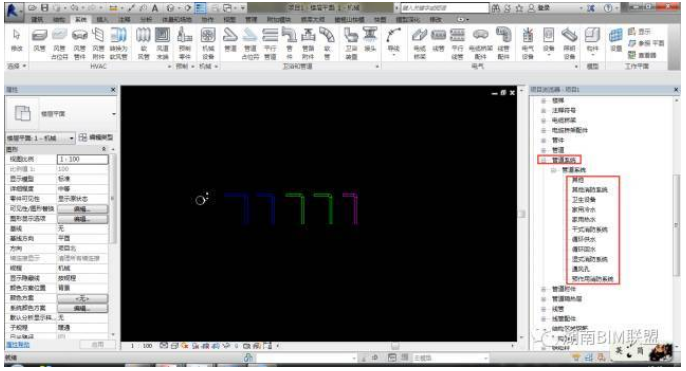Show work plane (显示) in ribbon
Viewport: 686px width, 371px height.
[x=640, y=32]
